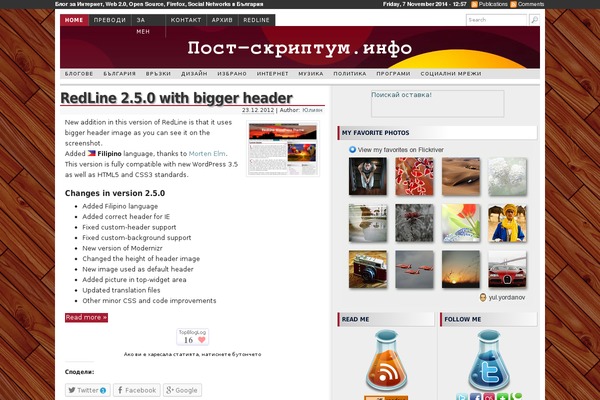The image size is (600, 400).
Task: Open View my favorites on Flickriver link
Action: (400, 150)
